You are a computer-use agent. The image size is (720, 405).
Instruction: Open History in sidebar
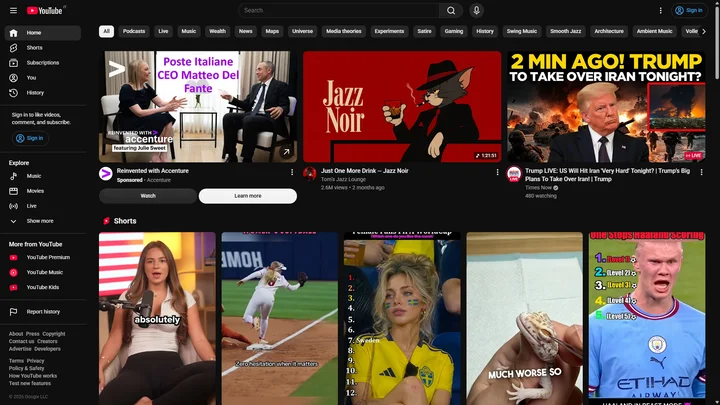tap(43, 93)
